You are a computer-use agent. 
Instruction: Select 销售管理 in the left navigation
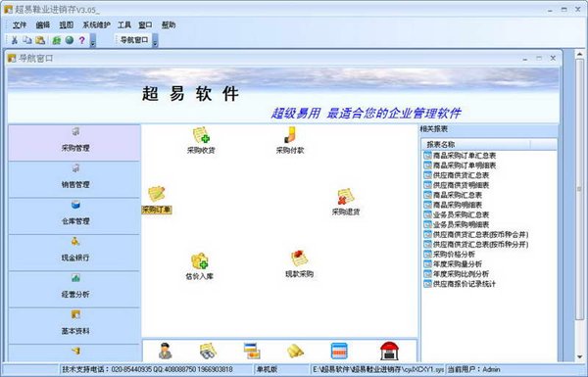tap(74, 179)
